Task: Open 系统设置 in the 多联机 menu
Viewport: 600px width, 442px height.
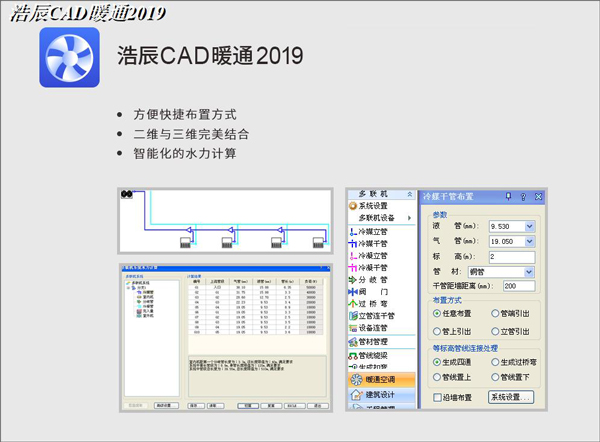Action: coord(368,206)
